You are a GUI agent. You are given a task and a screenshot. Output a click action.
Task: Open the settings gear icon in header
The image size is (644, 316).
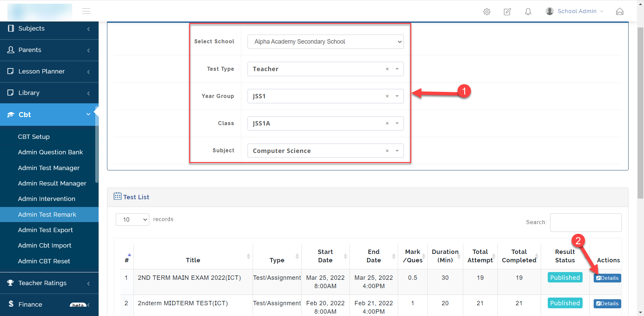[487, 12]
